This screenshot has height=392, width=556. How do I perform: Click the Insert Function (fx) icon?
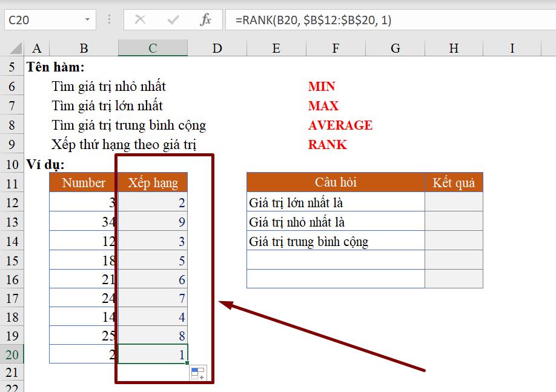[205, 19]
